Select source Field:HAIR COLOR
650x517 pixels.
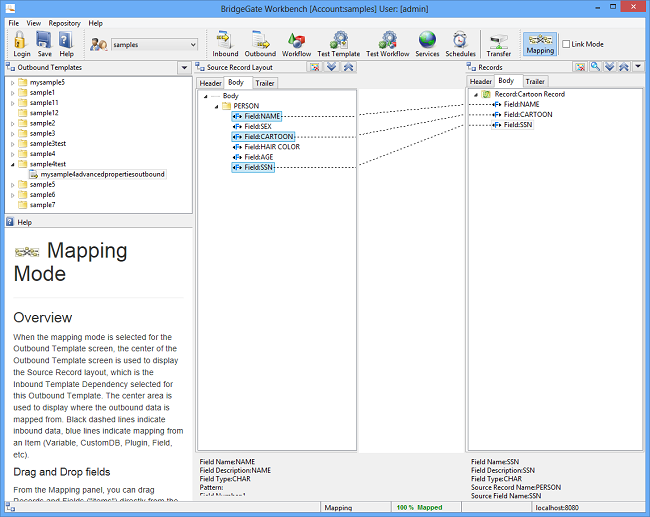point(267,147)
